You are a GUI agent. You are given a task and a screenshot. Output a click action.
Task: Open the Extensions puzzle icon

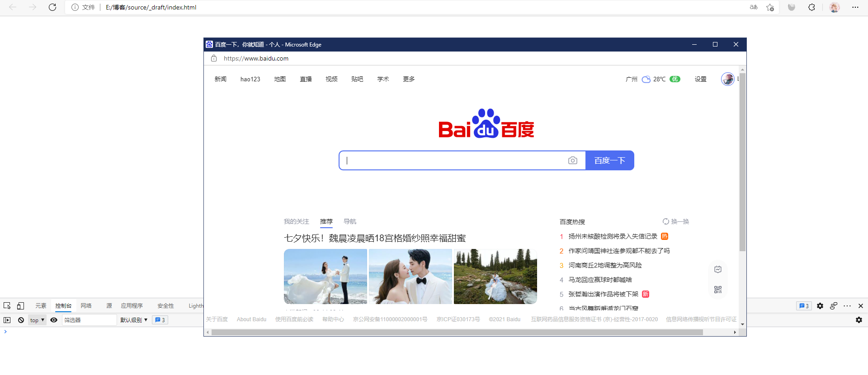[812, 7]
